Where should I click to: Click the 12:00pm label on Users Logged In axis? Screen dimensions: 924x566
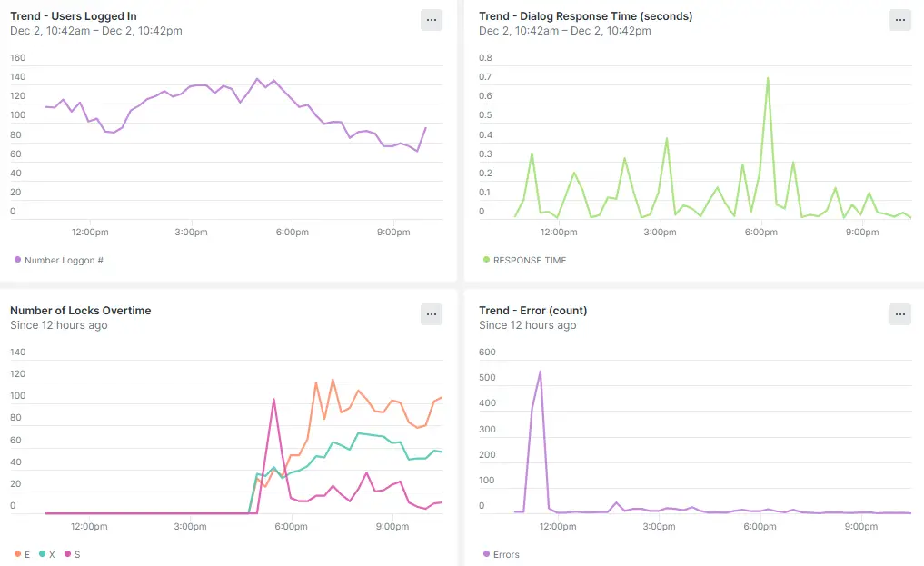90,232
